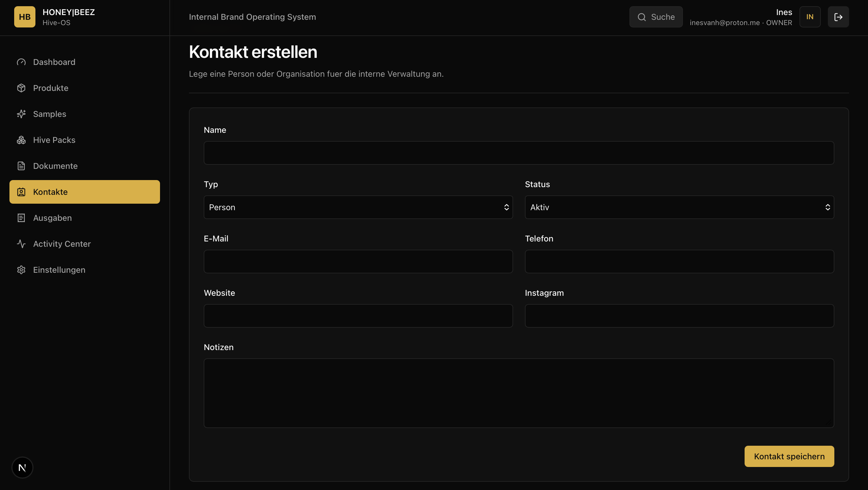The height and width of the screenshot is (490, 868).
Task: Click the IN user avatar
Action: point(810,17)
